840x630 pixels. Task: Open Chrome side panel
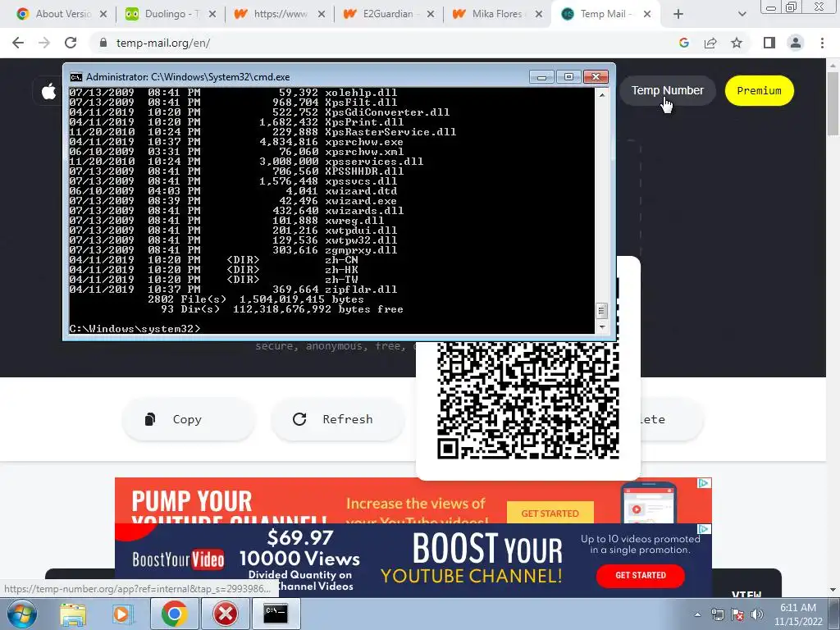[x=769, y=43]
